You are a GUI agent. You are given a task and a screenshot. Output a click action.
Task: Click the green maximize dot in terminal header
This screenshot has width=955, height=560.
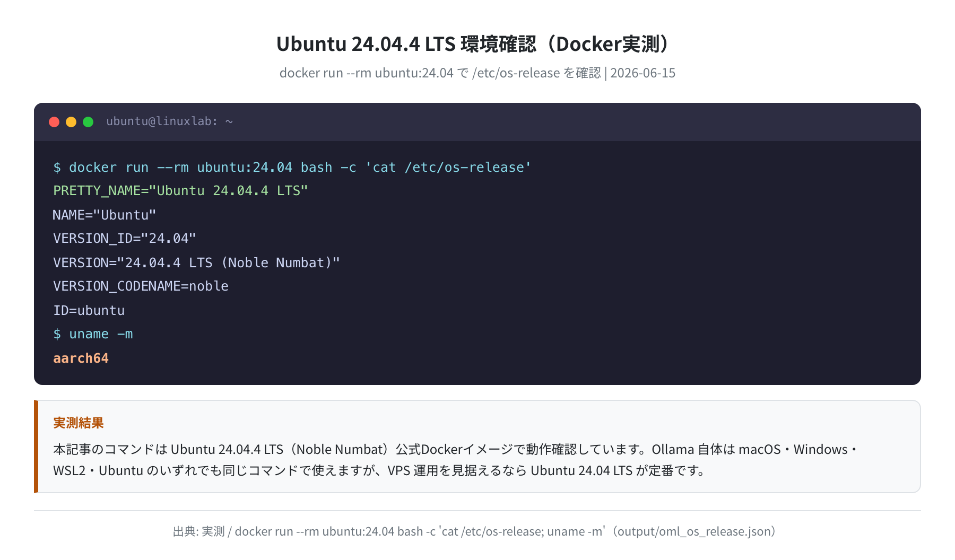pos(88,122)
